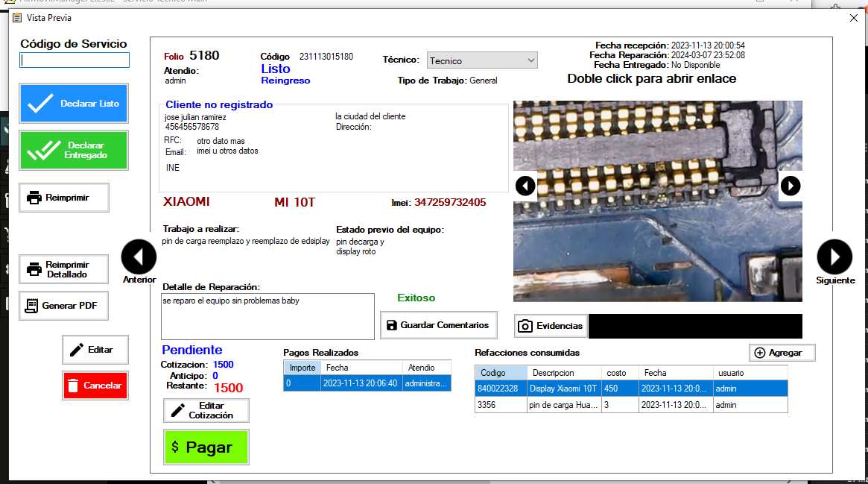Click the Codigo column header

501,373
